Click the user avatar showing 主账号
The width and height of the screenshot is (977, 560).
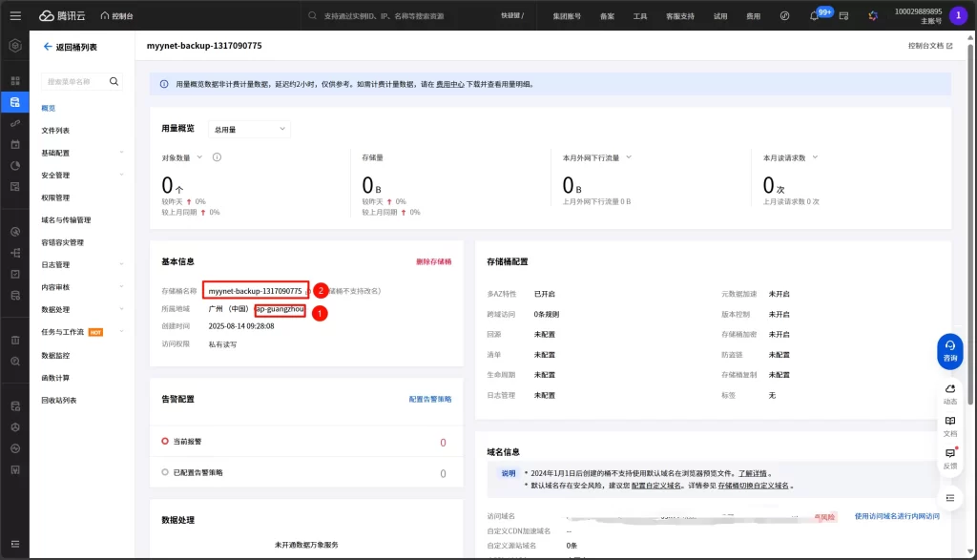tap(956, 14)
